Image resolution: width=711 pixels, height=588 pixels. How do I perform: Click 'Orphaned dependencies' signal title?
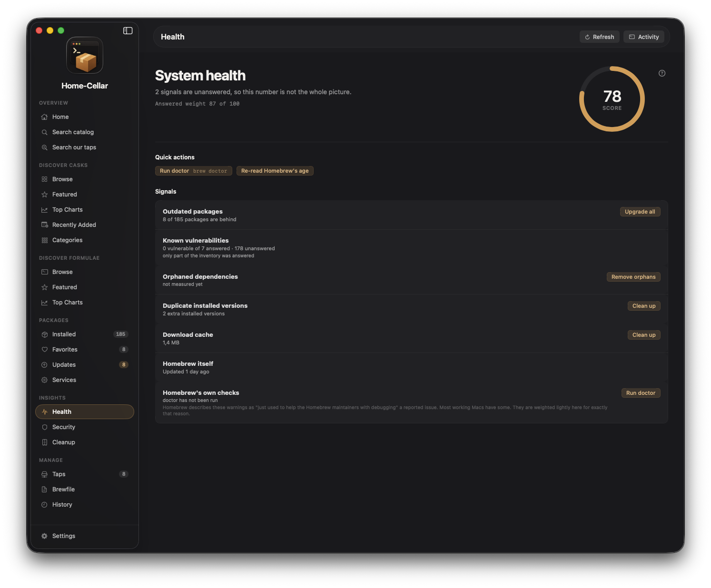[x=200, y=277]
